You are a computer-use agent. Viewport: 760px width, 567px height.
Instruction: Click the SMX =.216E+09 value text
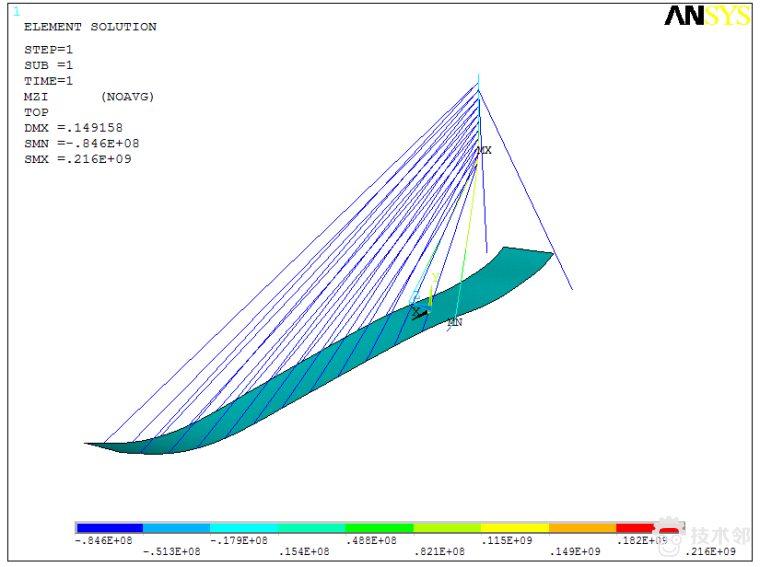coord(77,159)
